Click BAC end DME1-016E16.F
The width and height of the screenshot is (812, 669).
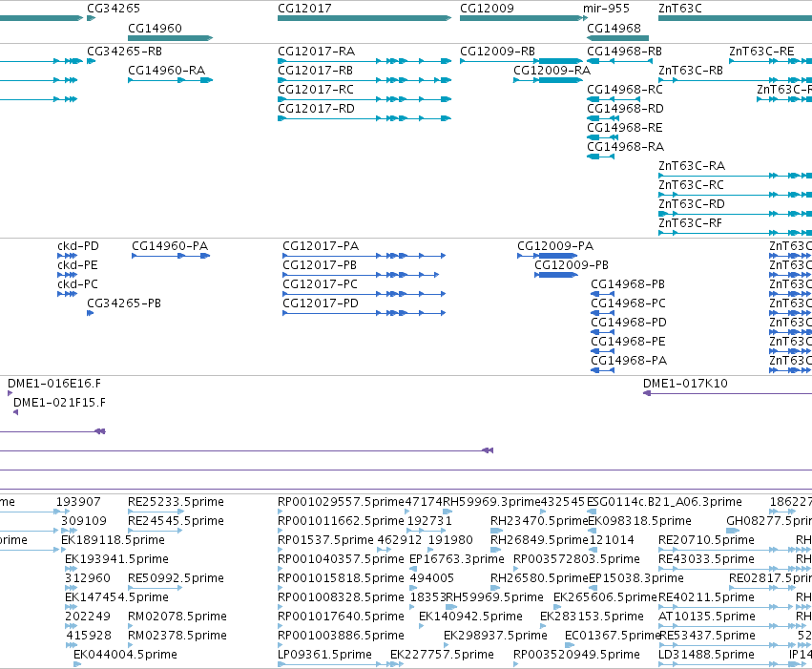[54, 384]
